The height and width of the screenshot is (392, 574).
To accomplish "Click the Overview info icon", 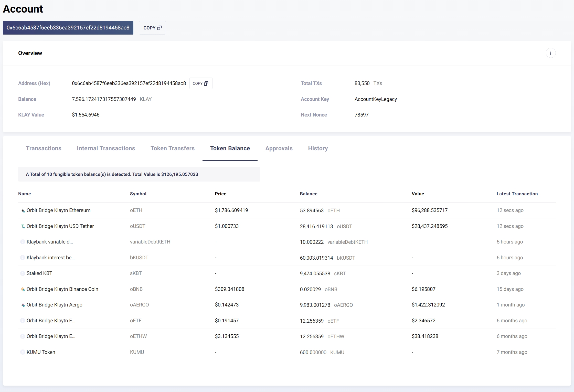I will point(550,53).
